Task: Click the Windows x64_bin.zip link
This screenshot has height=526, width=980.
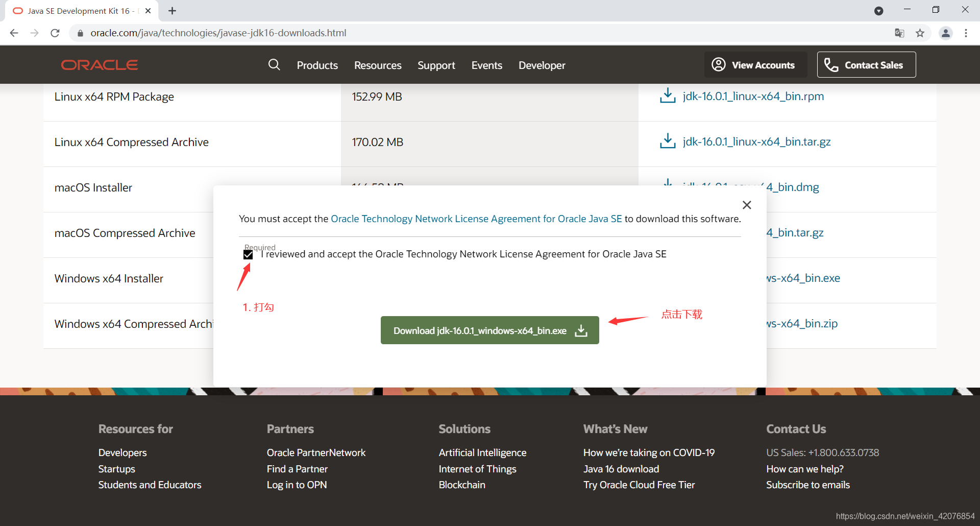Action: [x=802, y=323]
